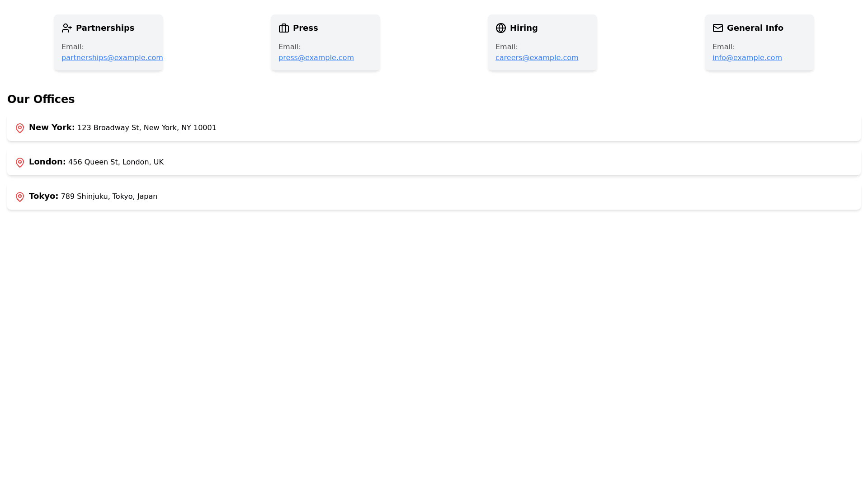Screen dimensions: 868x488
Task: Open the partnerships@example.com email link
Action: pyautogui.click(x=112, y=58)
